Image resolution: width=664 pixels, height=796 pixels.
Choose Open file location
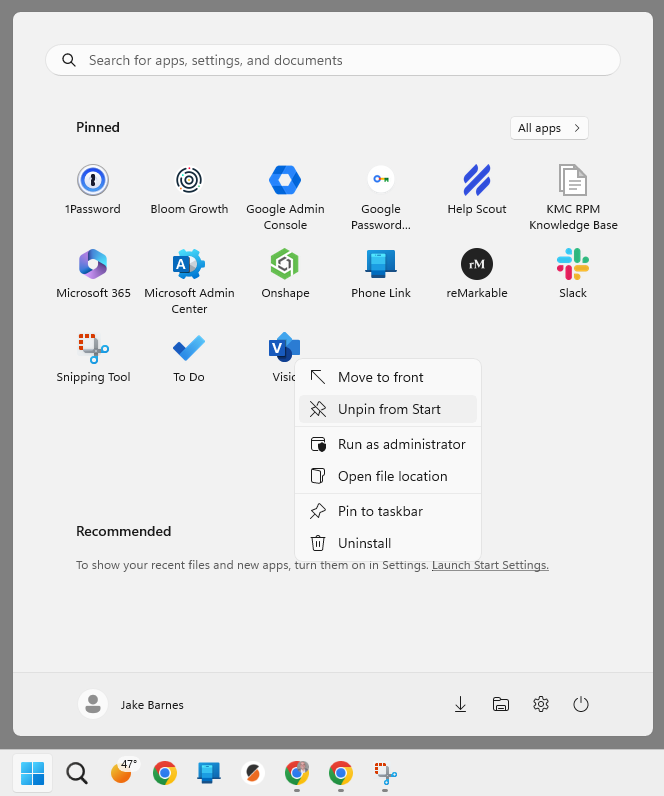tap(388, 476)
